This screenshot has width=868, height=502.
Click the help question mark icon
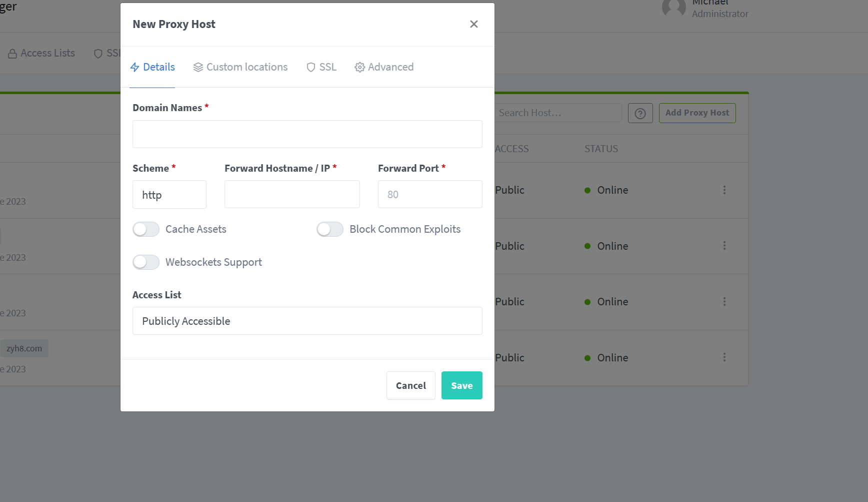click(640, 113)
